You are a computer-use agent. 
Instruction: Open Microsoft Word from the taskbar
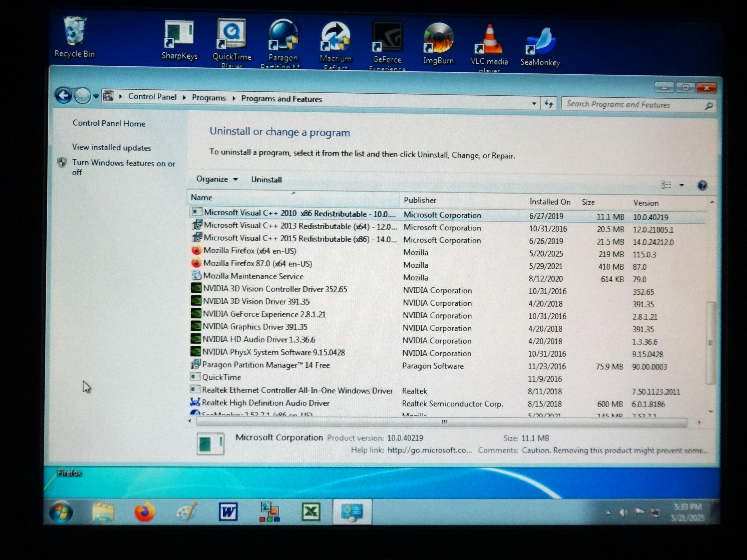tap(228, 512)
